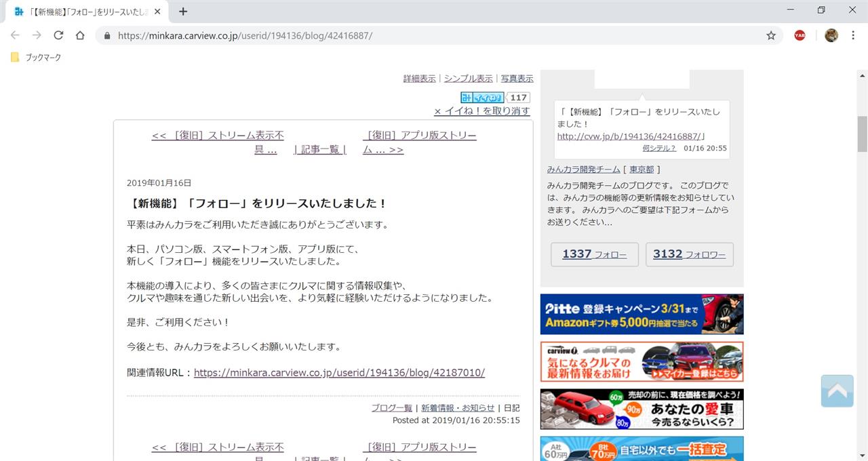Select the Minkara blog browser tab

pos(87,12)
